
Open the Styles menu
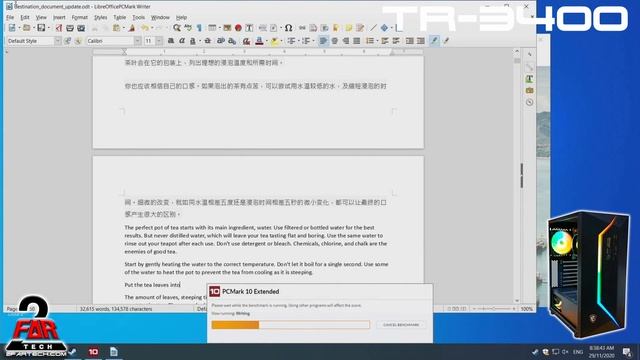(100, 18)
